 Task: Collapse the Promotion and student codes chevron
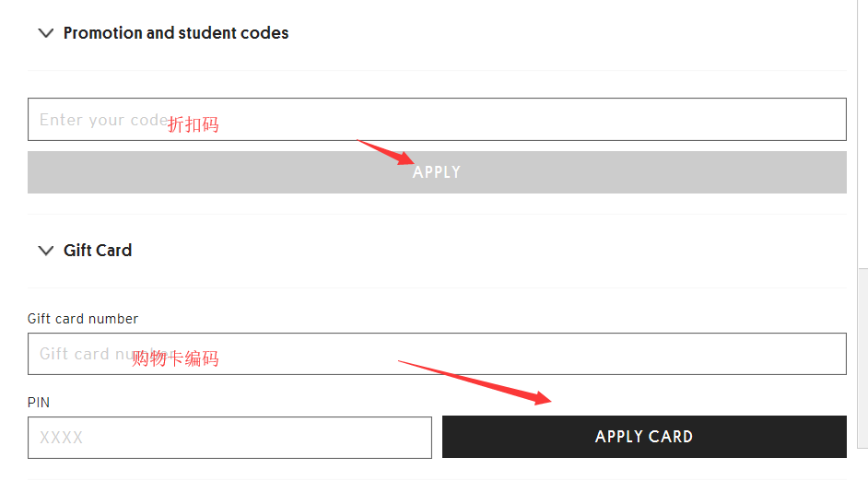(x=45, y=33)
